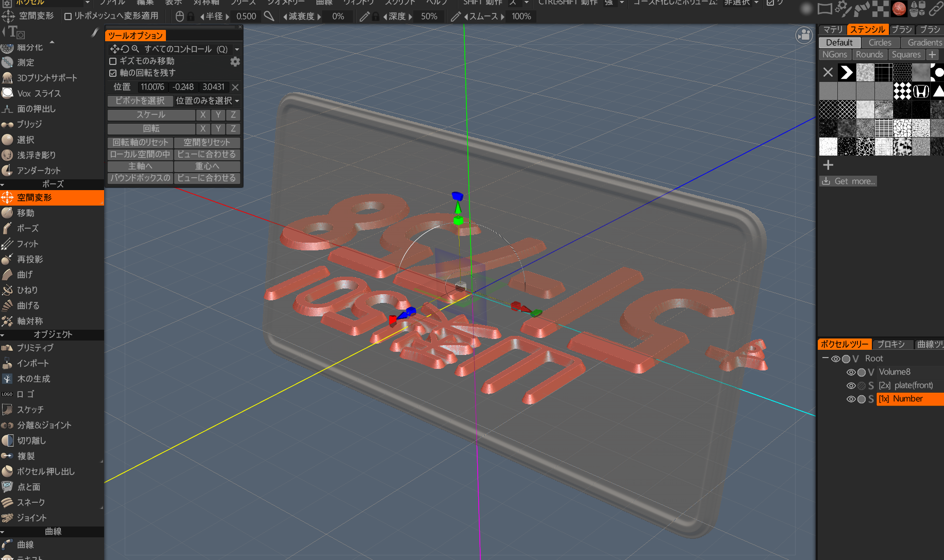Switch to the マテリ tab
Viewport: 944px width, 560px height.
pos(833,29)
